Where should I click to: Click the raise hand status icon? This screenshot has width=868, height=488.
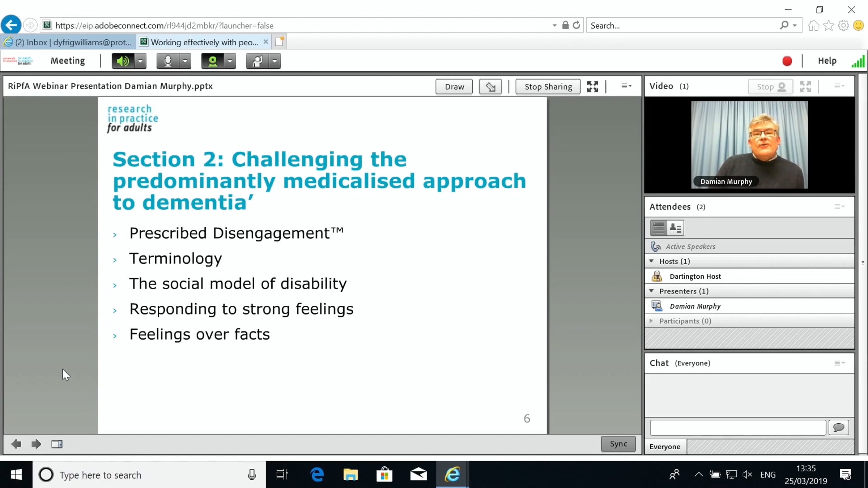(x=257, y=61)
